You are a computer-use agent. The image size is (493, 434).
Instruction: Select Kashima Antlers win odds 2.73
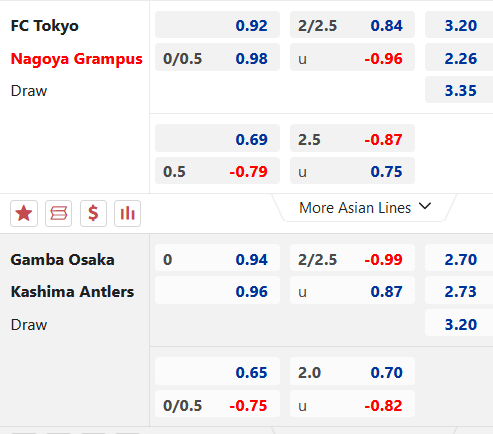tap(459, 291)
